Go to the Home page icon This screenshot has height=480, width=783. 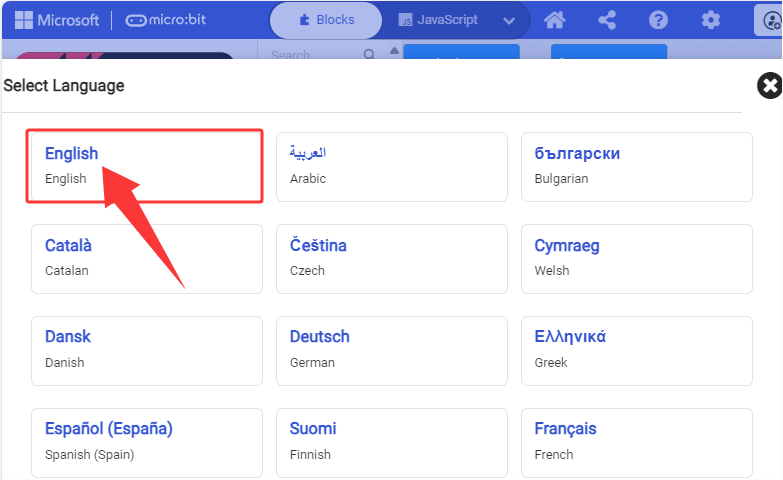click(554, 20)
